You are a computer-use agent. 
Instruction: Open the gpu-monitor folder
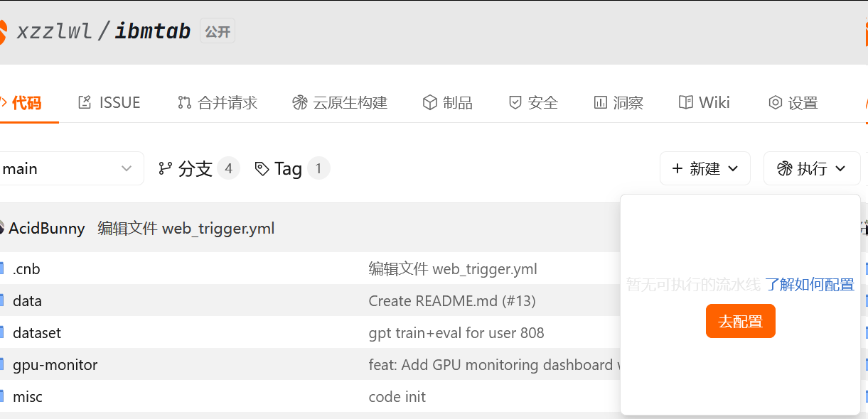[53, 364]
